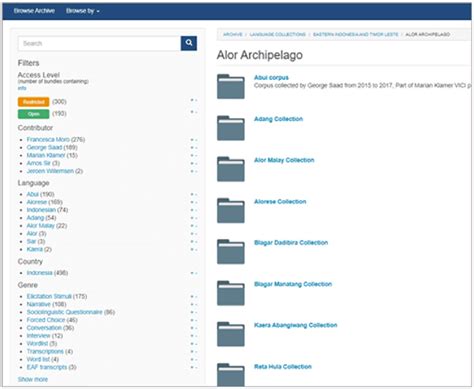
Task: Click the plus icon beside Restricted access level
Action: pyautogui.click(x=192, y=100)
